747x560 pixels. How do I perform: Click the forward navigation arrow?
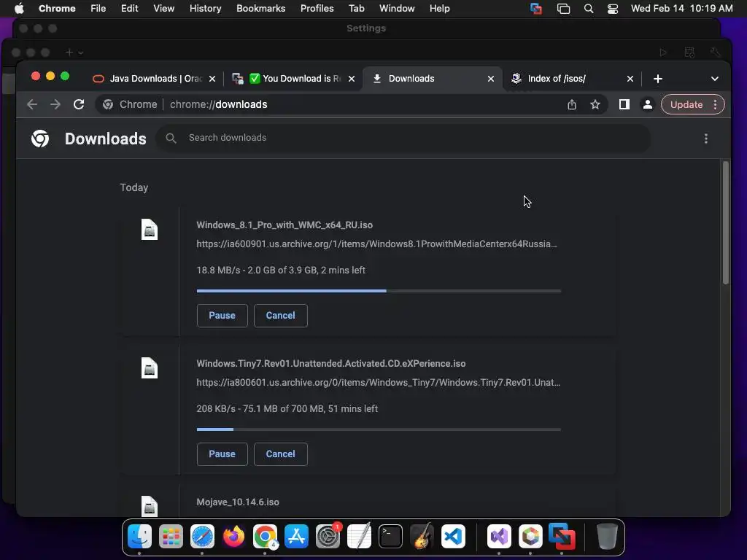click(x=55, y=104)
